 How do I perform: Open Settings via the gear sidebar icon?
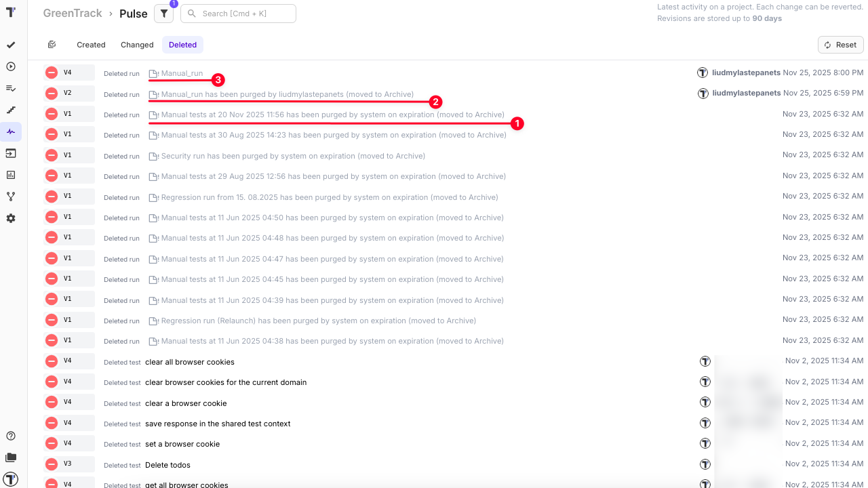[11, 218]
